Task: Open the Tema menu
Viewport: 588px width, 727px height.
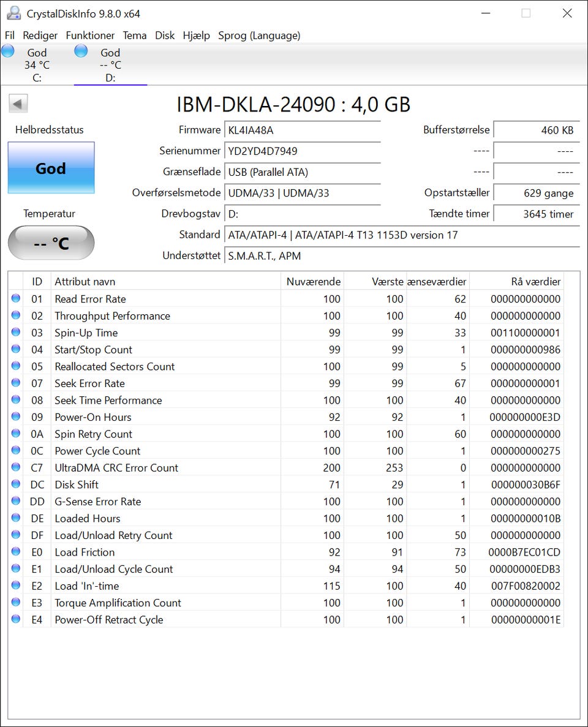Action: 134,36
